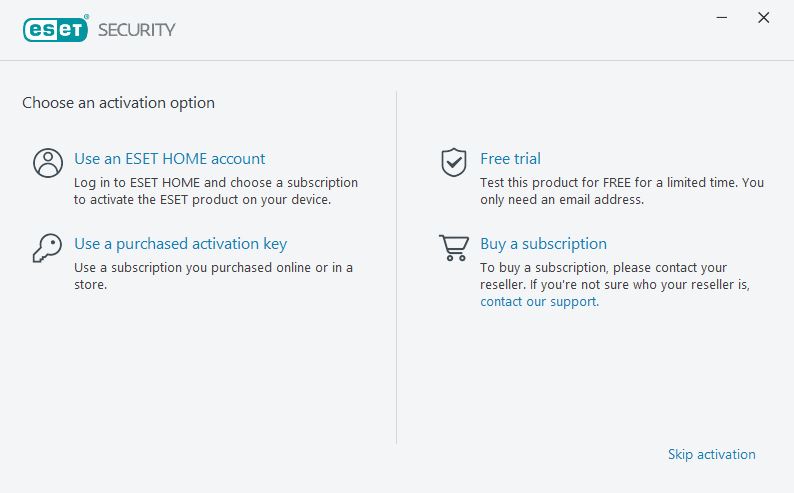Start the Free trial option
The image size is (794, 493).
510,159
